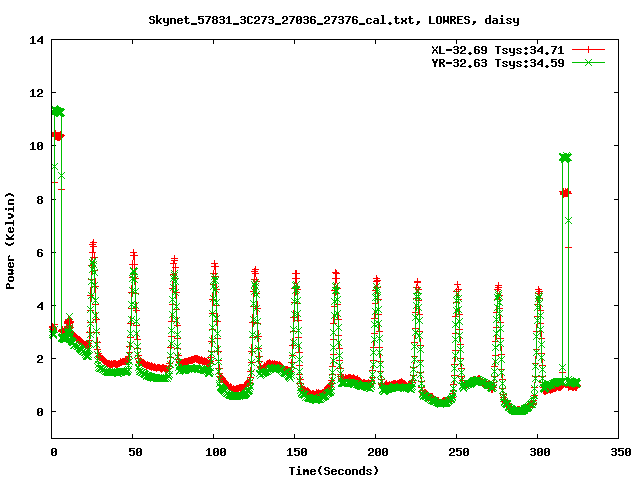Click the y-axis tick label 14

tap(36, 40)
